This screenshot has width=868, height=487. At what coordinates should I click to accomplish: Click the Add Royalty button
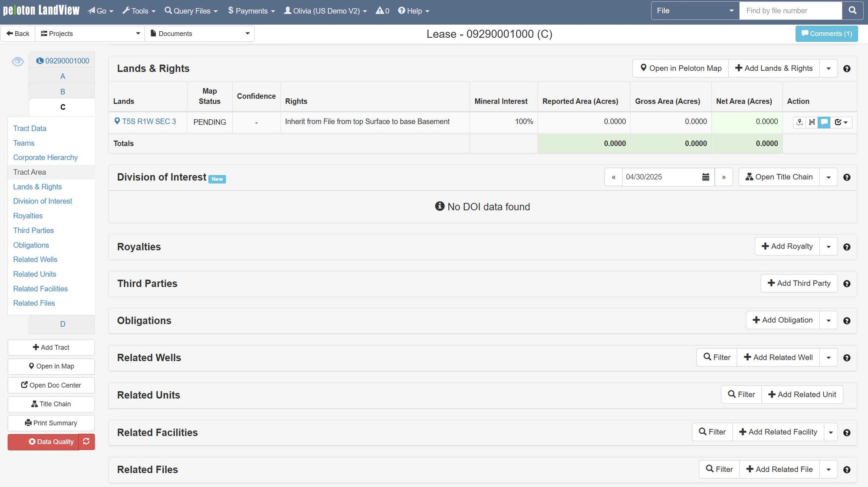[787, 246]
